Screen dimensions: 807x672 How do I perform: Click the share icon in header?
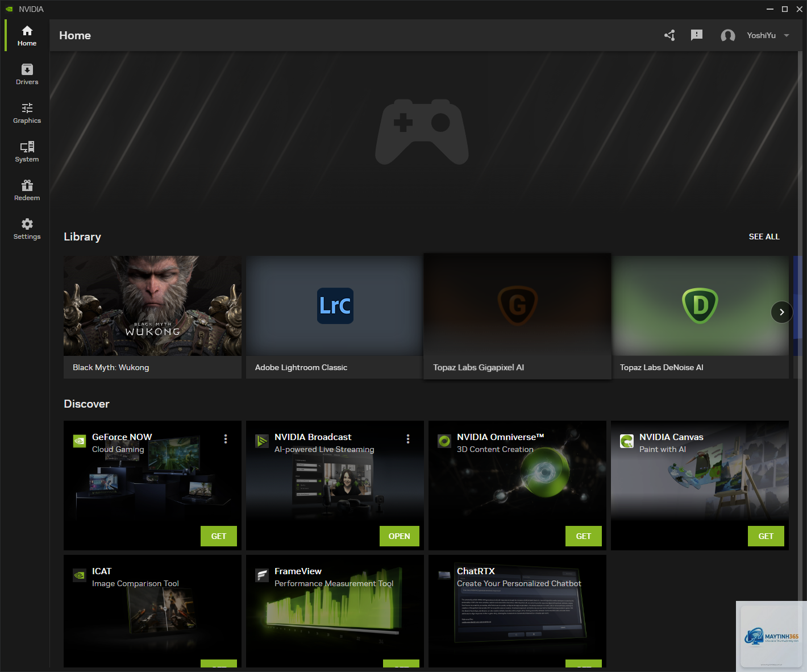pos(670,35)
